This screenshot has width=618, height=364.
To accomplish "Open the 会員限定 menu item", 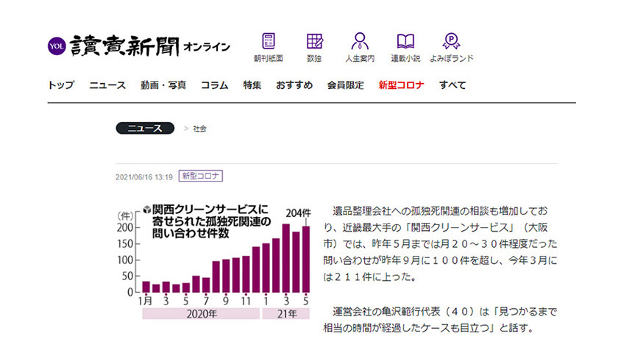I will pos(346,85).
